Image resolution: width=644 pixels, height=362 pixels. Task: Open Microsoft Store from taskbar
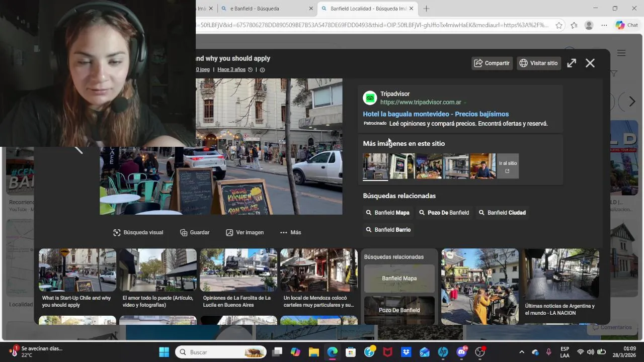pyautogui.click(x=351, y=352)
